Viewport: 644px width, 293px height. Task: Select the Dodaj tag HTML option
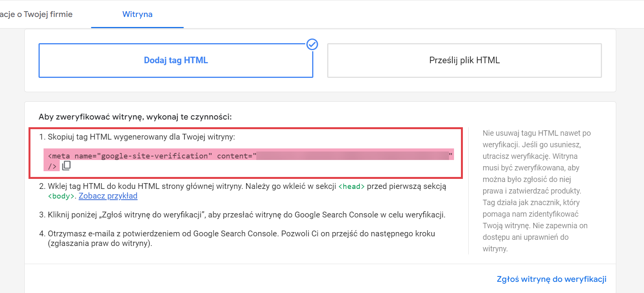(x=176, y=61)
